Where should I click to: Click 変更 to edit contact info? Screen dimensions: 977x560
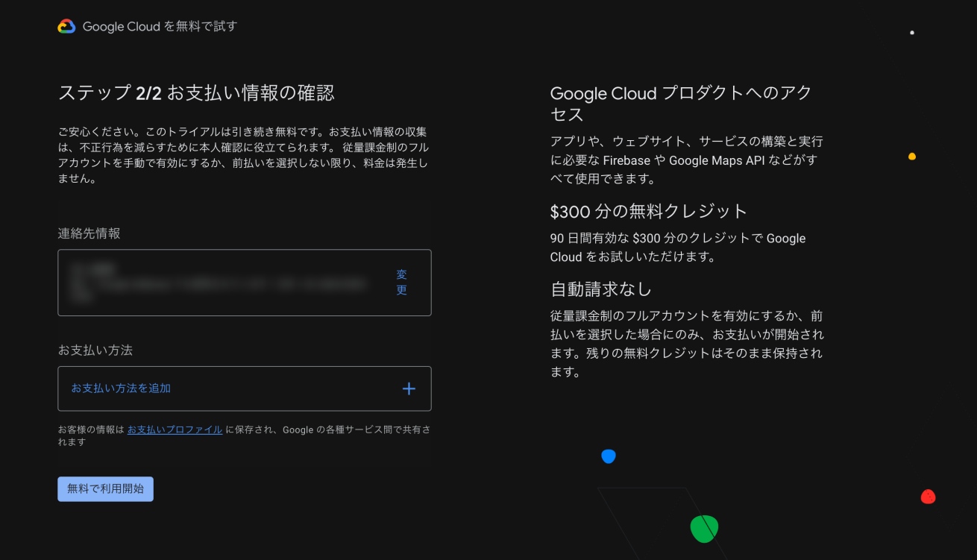click(x=401, y=283)
